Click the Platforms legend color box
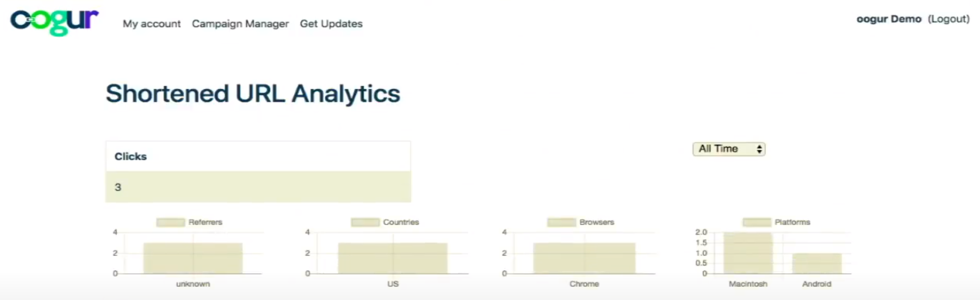 [x=757, y=222]
